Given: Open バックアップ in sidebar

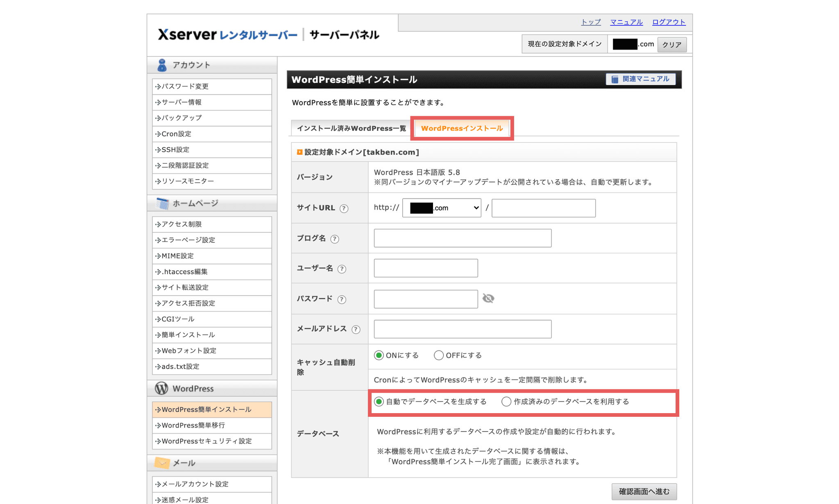Looking at the screenshot, I should click(212, 118).
